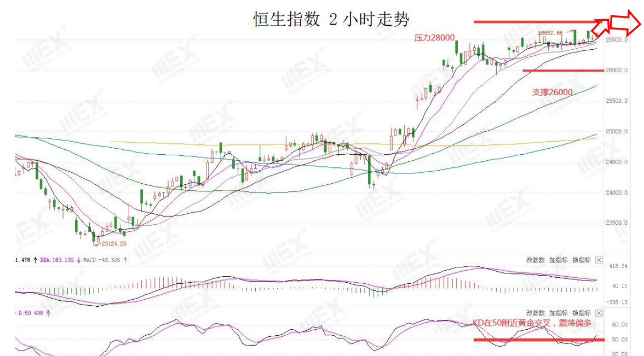The width and height of the screenshot is (644, 356).
Task: Open 改参数 in the MACD panel
Action: point(535,260)
